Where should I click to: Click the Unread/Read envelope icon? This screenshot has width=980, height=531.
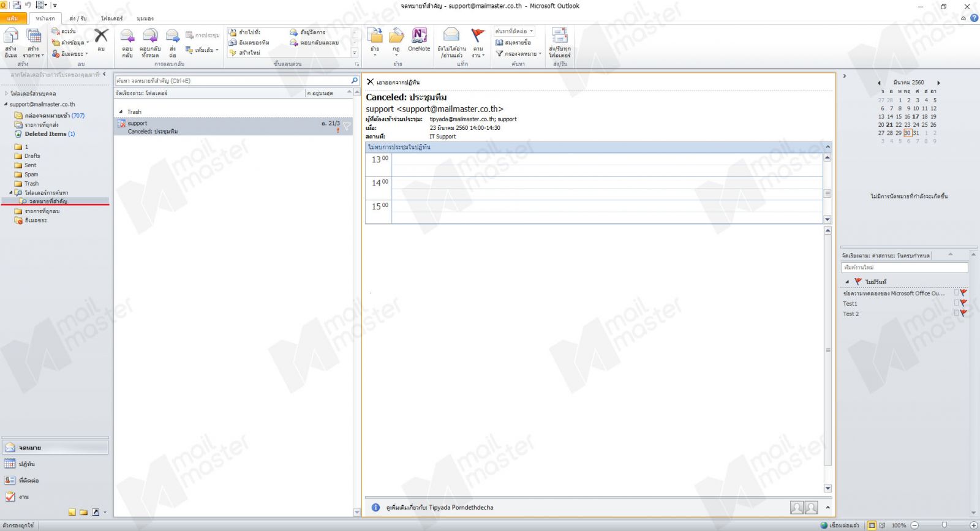pyautogui.click(x=451, y=35)
